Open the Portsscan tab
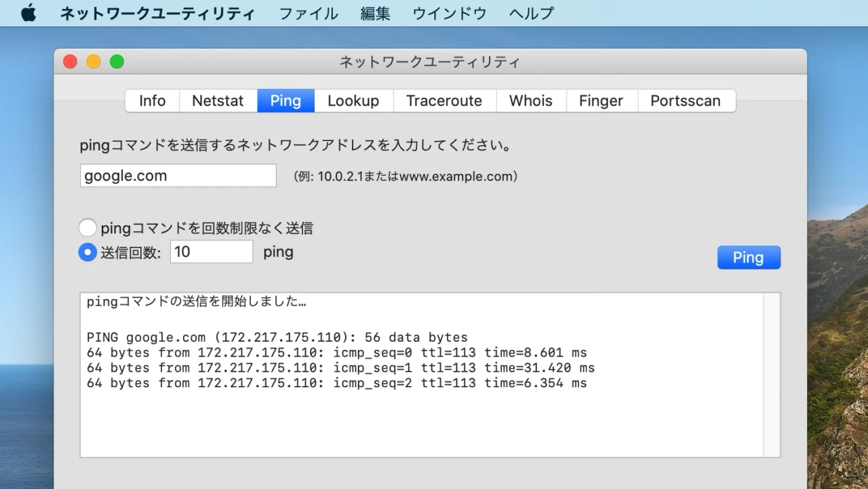 coord(686,100)
